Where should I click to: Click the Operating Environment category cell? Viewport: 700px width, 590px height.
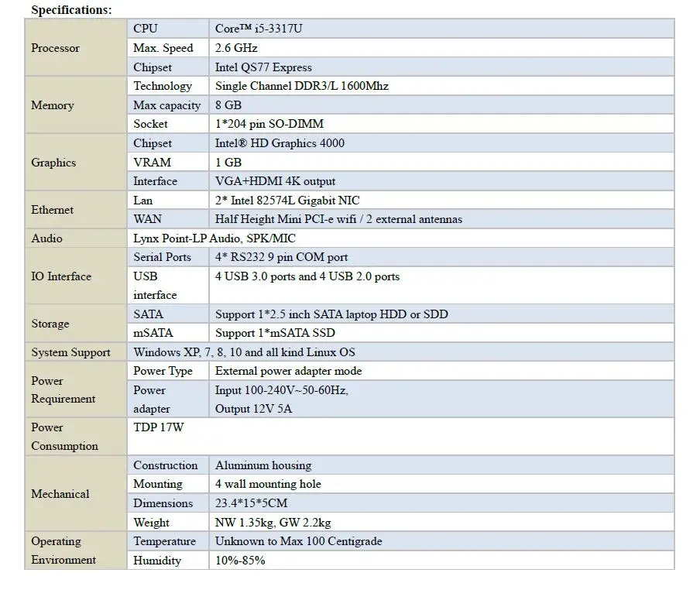click(x=76, y=551)
